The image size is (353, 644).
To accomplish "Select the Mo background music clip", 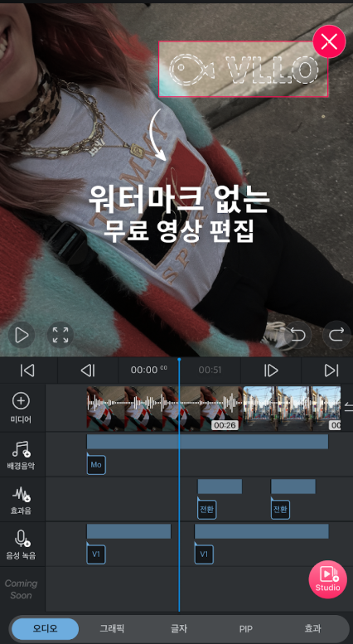I will [207, 442].
